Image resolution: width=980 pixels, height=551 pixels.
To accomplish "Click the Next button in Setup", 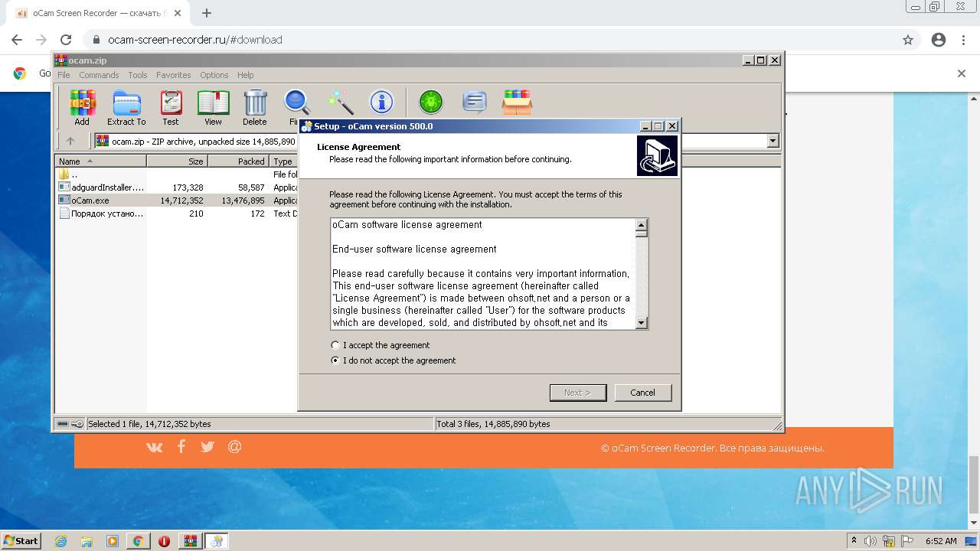I will (577, 393).
